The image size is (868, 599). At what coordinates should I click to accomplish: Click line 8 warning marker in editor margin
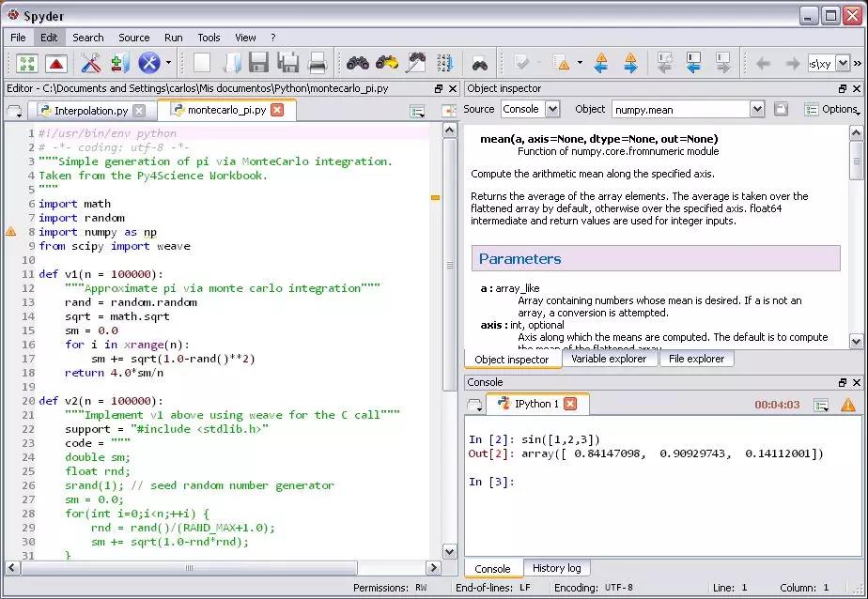tap(11, 232)
